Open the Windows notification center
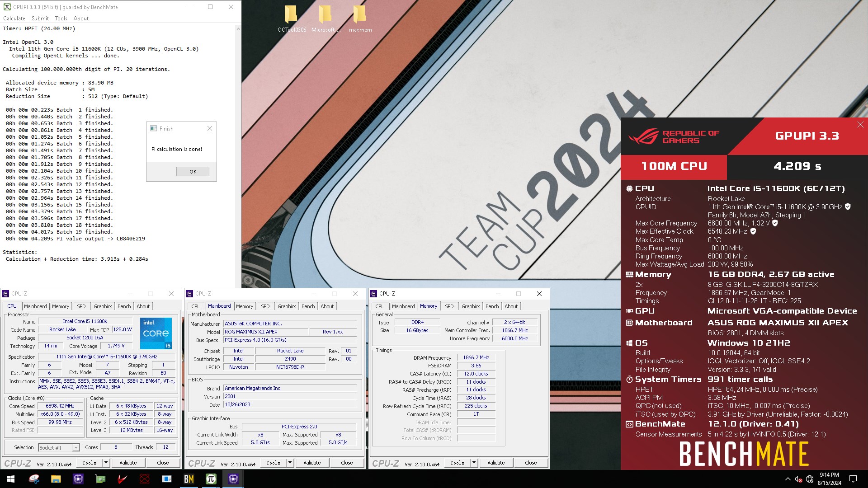Screen dimensions: 868x488 click(x=853, y=479)
